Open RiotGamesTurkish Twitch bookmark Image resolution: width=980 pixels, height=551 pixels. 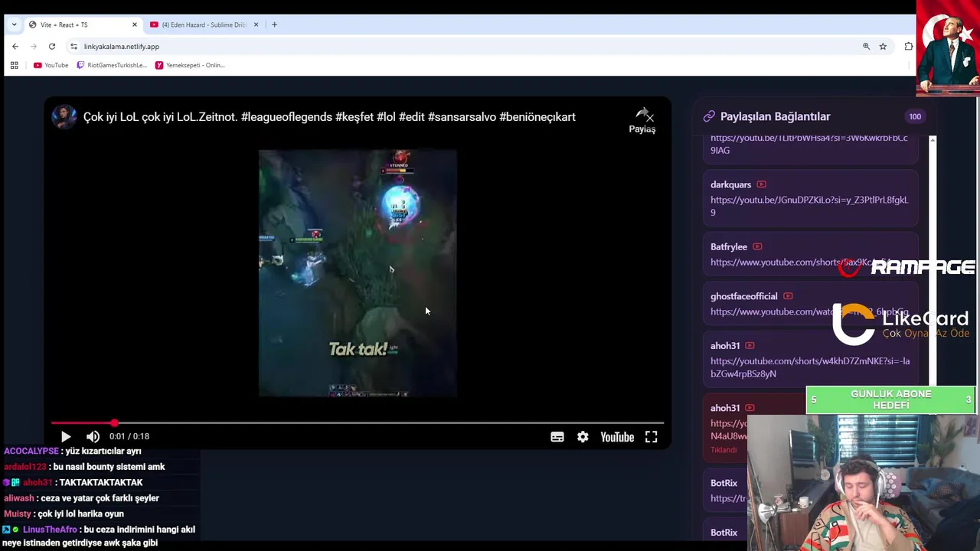coord(112,65)
